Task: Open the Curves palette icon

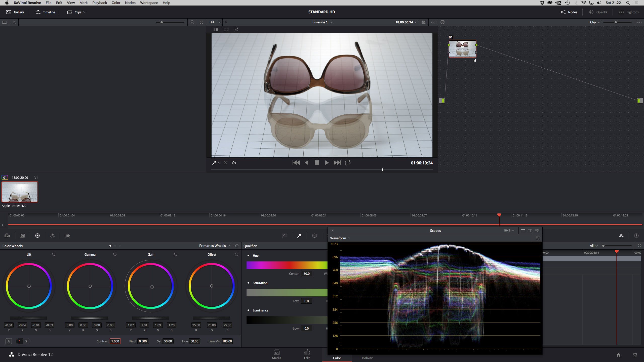Action: (x=284, y=236)
